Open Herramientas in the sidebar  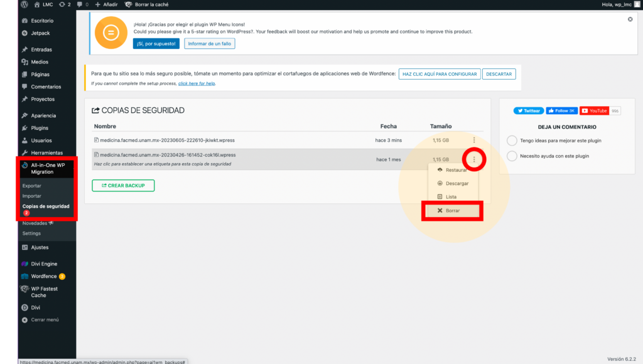pyautogui.click(x=46, y=153)
